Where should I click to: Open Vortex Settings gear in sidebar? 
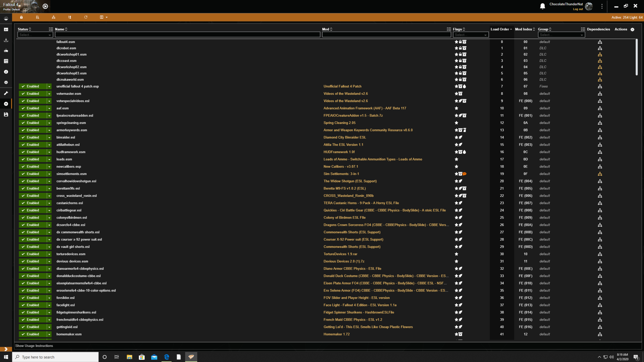[6, 82]
